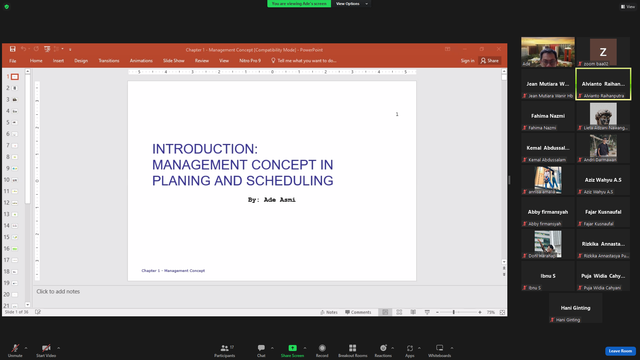Click the Undo icon in PowerPoint
The image size is (640, 360).
pyautogui.click(x=23, y=49)
